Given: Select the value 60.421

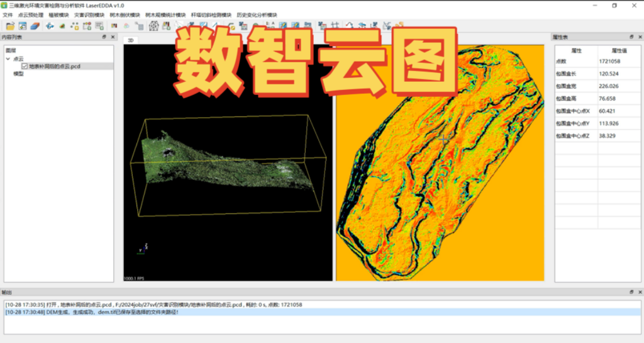Looking at the screenshot, I should (x=619, y=111).
